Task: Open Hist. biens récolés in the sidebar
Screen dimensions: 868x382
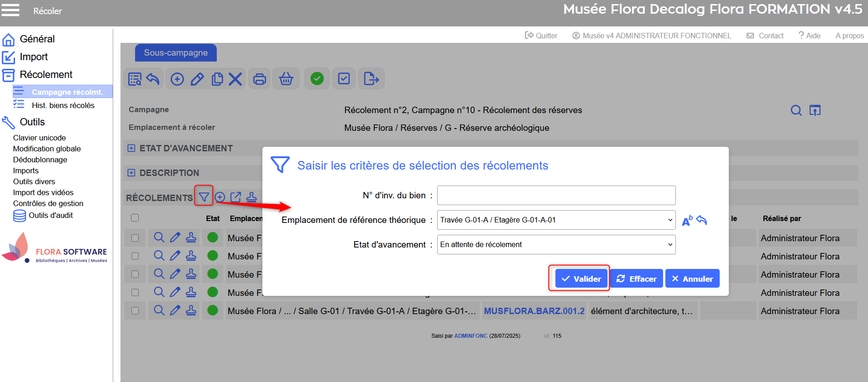Action: click(63, 105)
